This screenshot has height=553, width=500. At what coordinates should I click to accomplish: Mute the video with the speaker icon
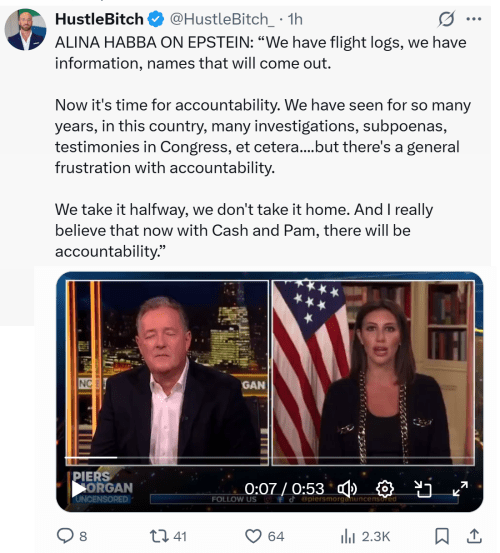[347, 489]
